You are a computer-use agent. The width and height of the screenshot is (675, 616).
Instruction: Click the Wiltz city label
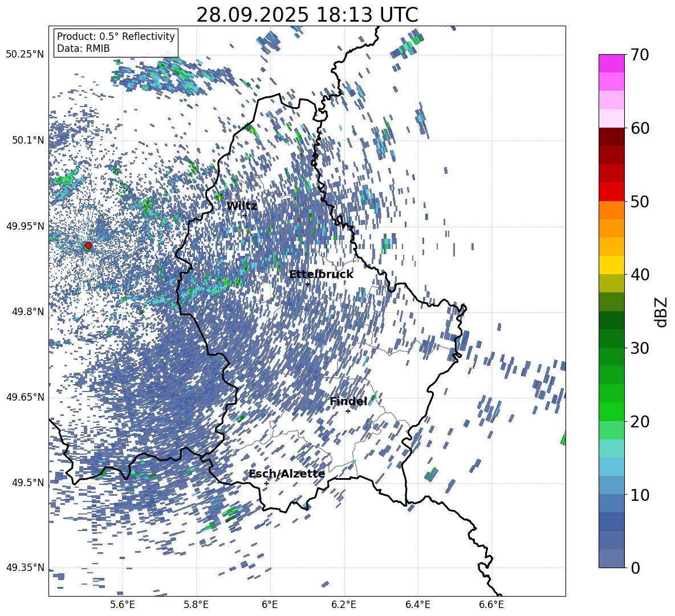pos(242,206)
